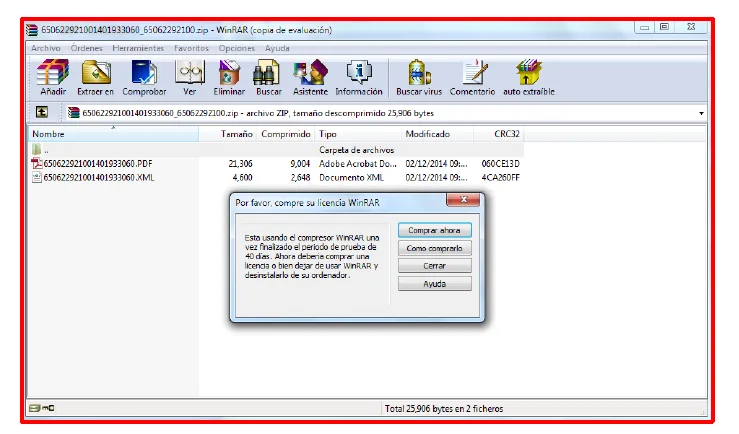Viewport: 739px width, 434px height.
Task: Open the Opciones menu
Action: click(236, 48)
